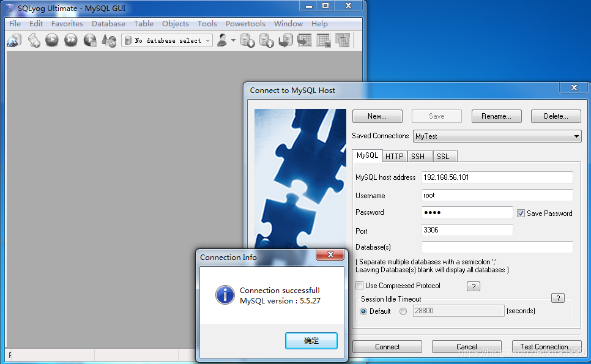
Task: Open the File menu
Action: [x=15, y=24]
